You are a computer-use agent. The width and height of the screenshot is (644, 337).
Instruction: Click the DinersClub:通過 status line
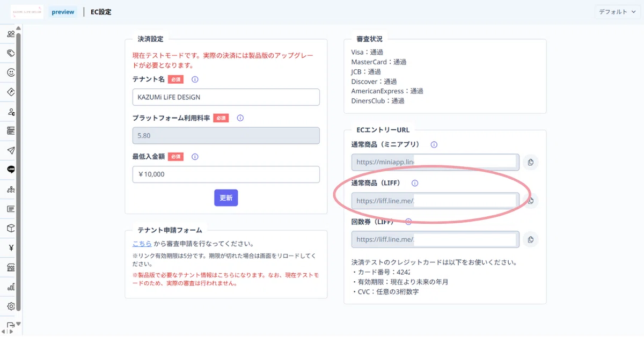(378, 101)
